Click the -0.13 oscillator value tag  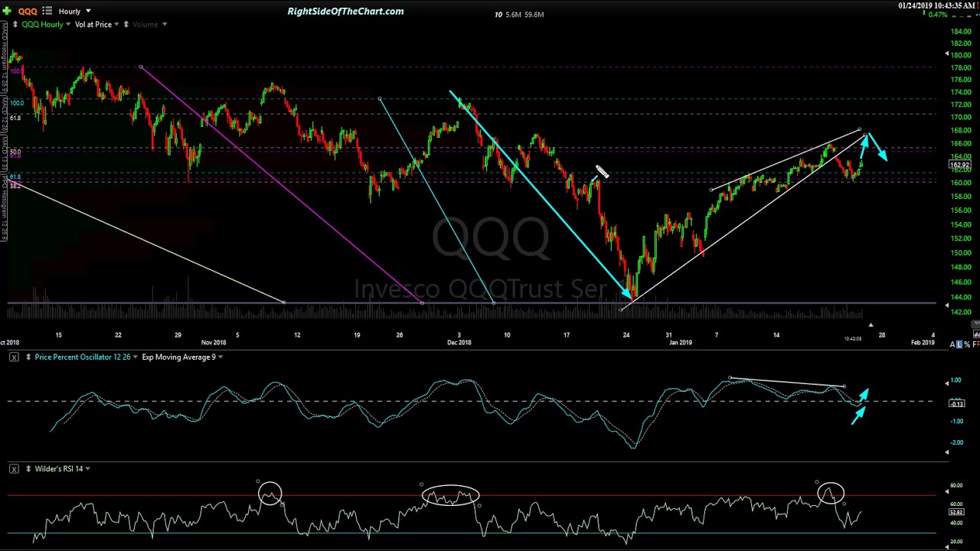[956, 403]
